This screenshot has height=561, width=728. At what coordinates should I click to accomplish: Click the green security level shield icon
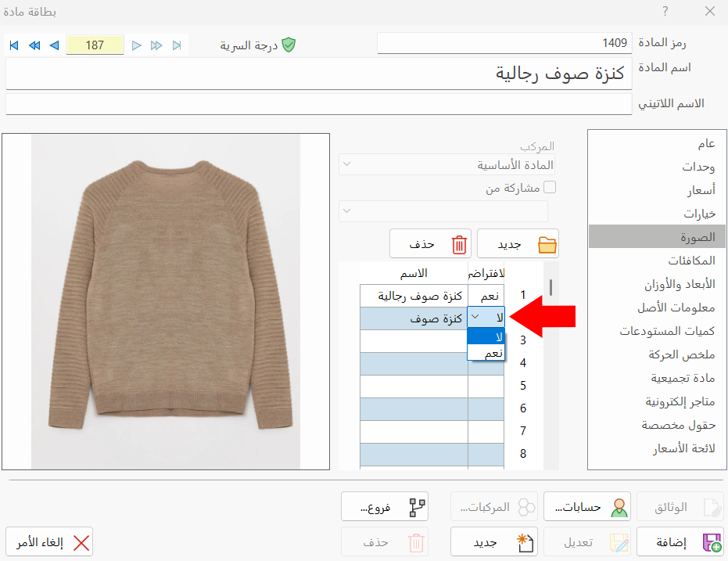tap(289, 45)
